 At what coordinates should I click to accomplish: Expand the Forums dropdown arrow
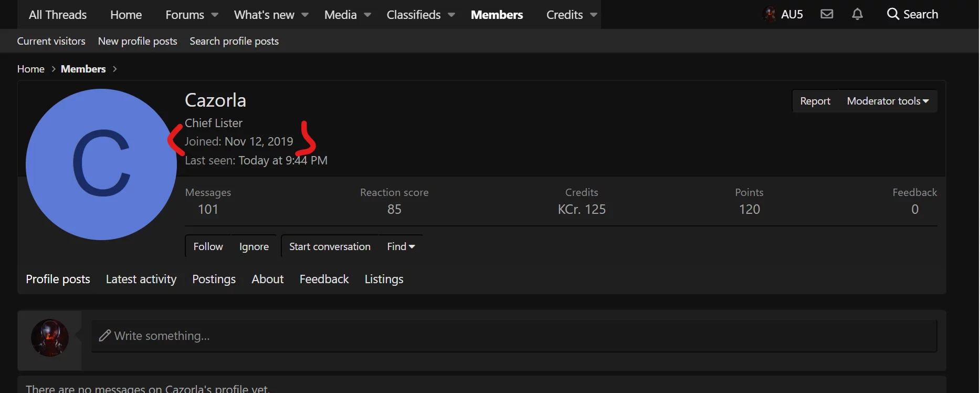(215, 15)
